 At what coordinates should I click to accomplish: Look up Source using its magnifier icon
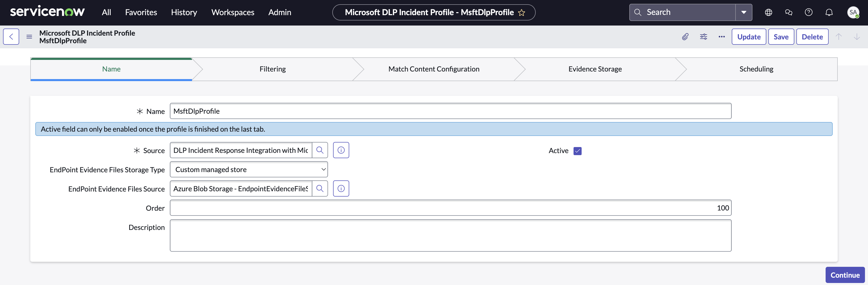pyautogui.click(x=320, y=150)
